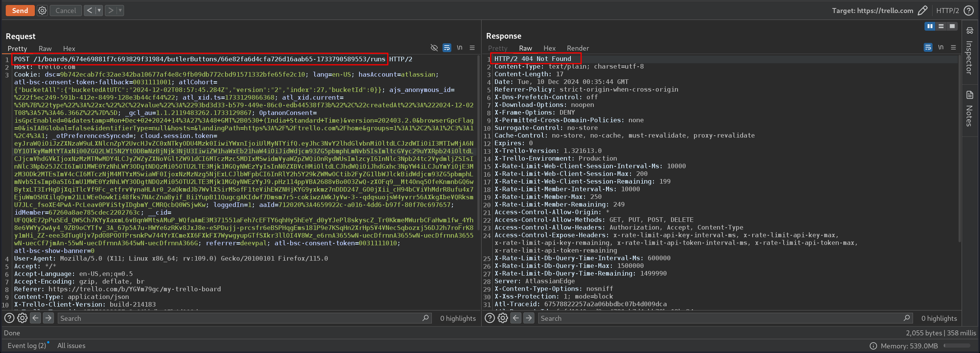Go to next response search match
This screenshot has height=353, width=980.
pyautogui.click(x=529, y=318)
